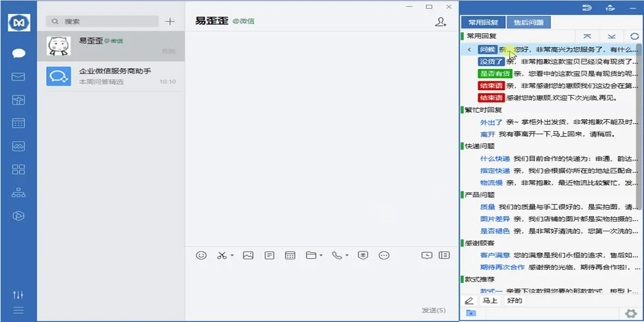The image size is (644, 322).
Task: Click the scroll-to-top arrow in reply panel
Action: click(x=587, y=36)
